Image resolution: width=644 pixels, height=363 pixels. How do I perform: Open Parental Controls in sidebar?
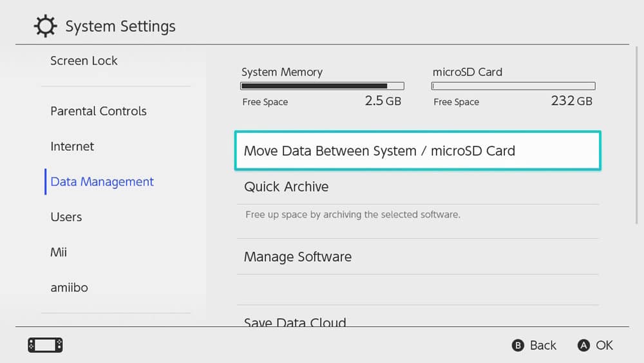(x=99, y=111)
